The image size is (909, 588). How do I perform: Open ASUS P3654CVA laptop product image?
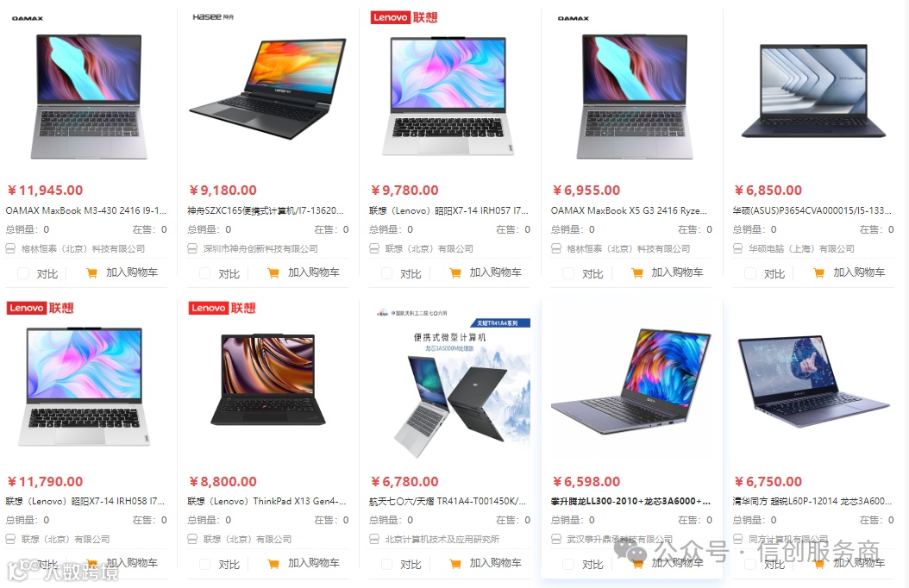tap(813, 91)
